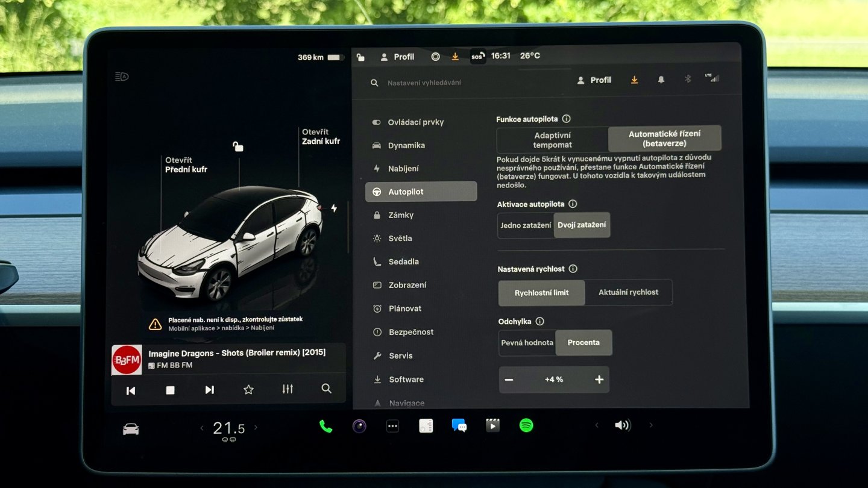The image size is (868, 488).
Task: Open the three-dots app launcher
Action: click(392, 426)
